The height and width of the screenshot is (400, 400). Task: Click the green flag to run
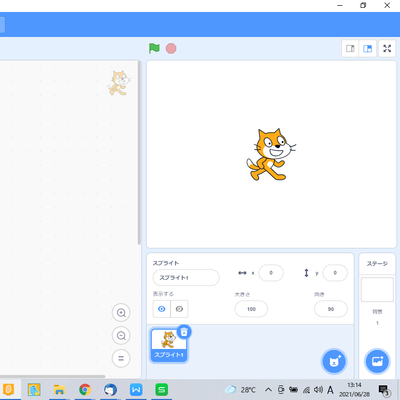click(x=154, y=48)
